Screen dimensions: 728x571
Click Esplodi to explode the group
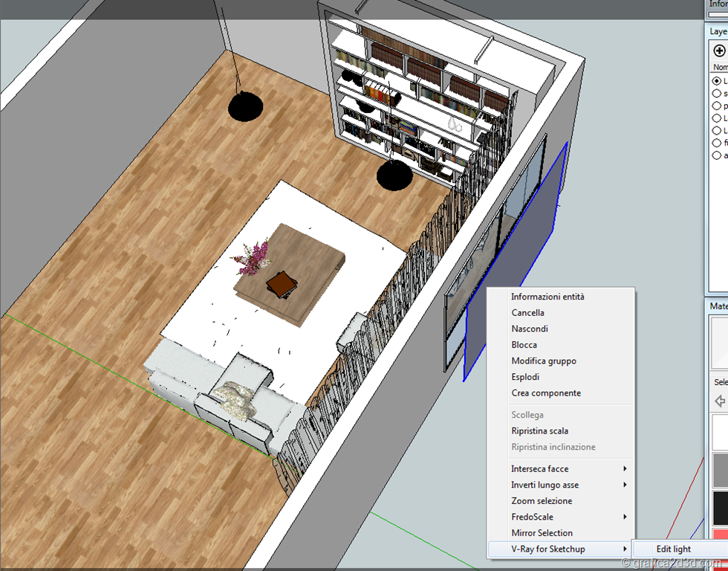525,377
